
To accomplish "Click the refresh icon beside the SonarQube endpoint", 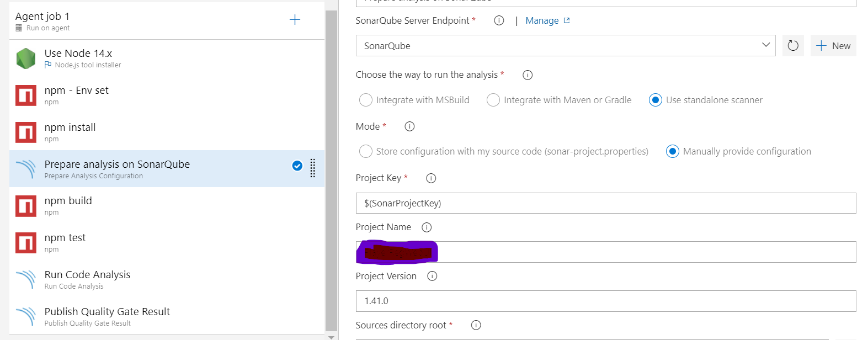I will [x=793, y=46].
